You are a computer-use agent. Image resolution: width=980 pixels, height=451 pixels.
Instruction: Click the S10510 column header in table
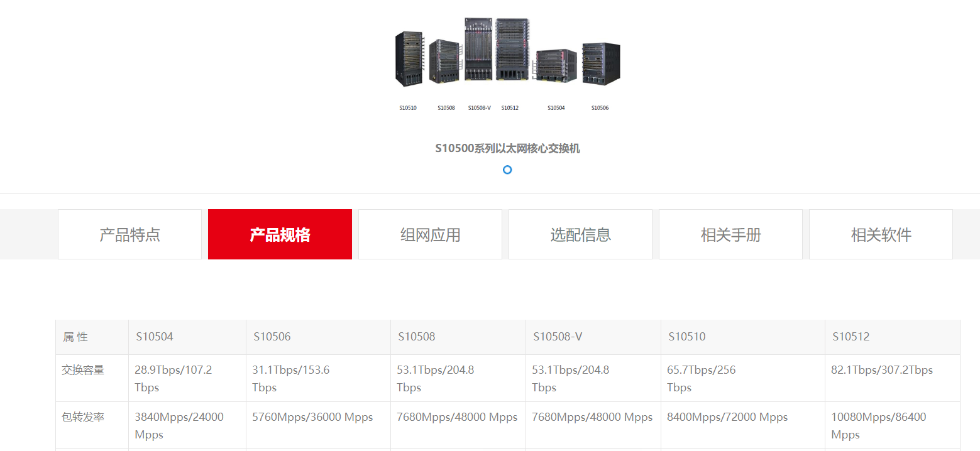[743, 337]
